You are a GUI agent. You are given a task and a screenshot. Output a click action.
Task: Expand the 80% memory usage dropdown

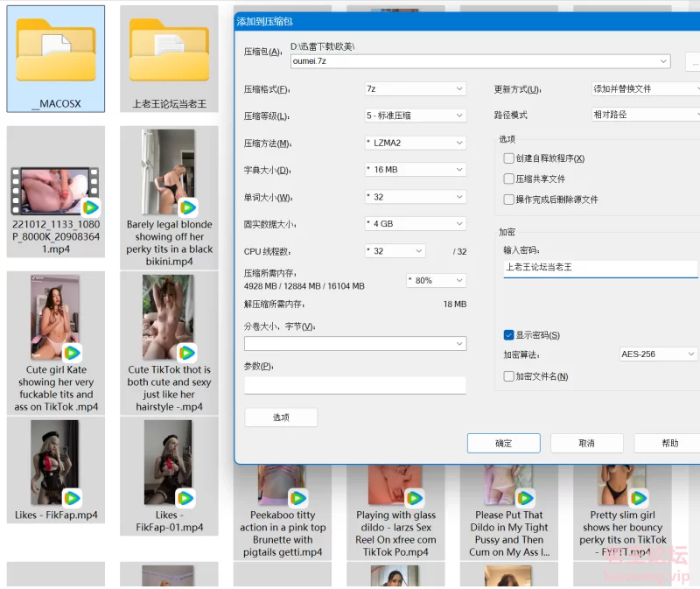[x=436, y=280]
